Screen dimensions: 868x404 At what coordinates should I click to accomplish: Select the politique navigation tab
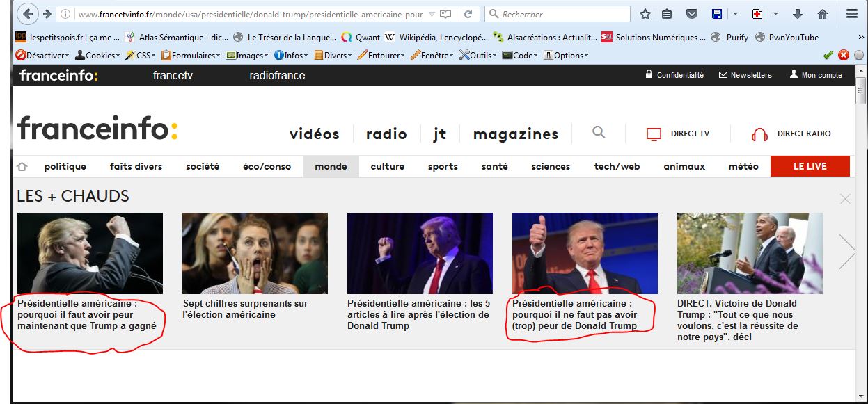pyautogui.click(x=65, y=166)
